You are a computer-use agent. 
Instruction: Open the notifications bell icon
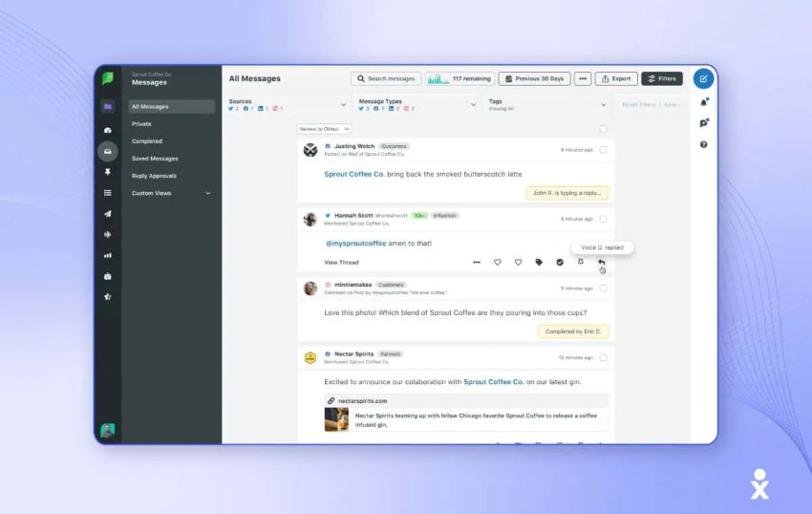pos(704,102)
